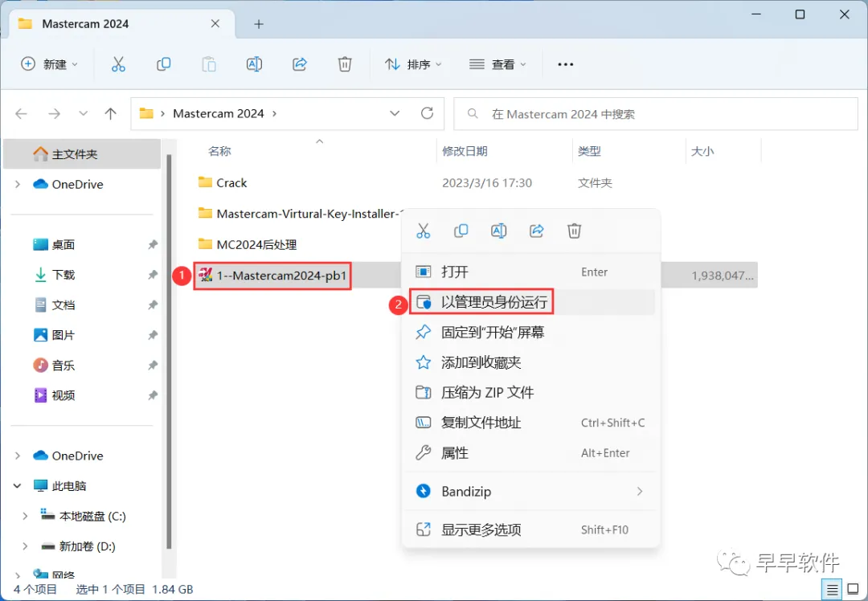Add a new tab with the plus button

(259, 24)
